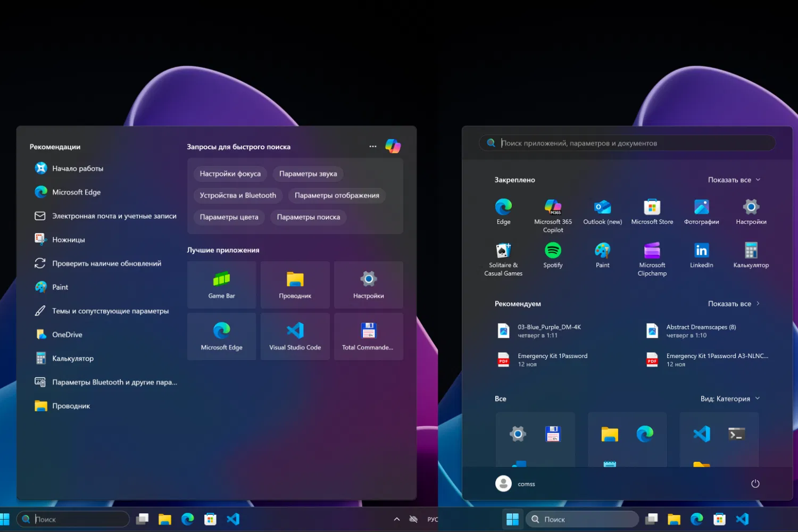This screenshot has height=532, width=798.
Task: Launch the pinned Фотографии app
Action: coord(701,211)
